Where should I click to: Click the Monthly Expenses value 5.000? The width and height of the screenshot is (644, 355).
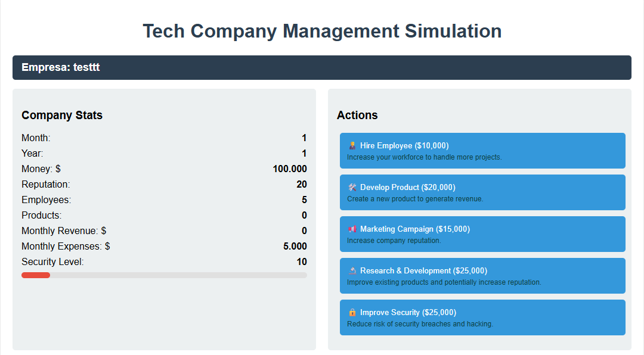click(x=296, y=246)
